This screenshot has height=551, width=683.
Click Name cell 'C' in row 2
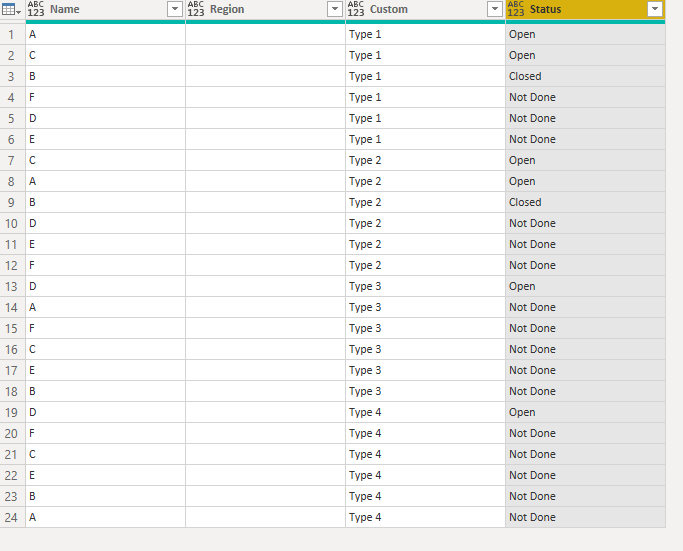(105, 55)
